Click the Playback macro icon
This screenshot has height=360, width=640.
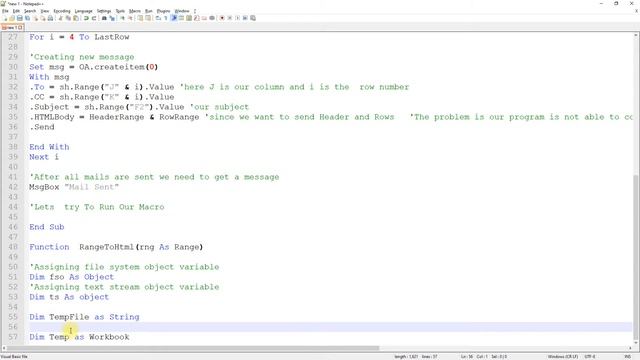pyautogui.click(x=238, y=18)
